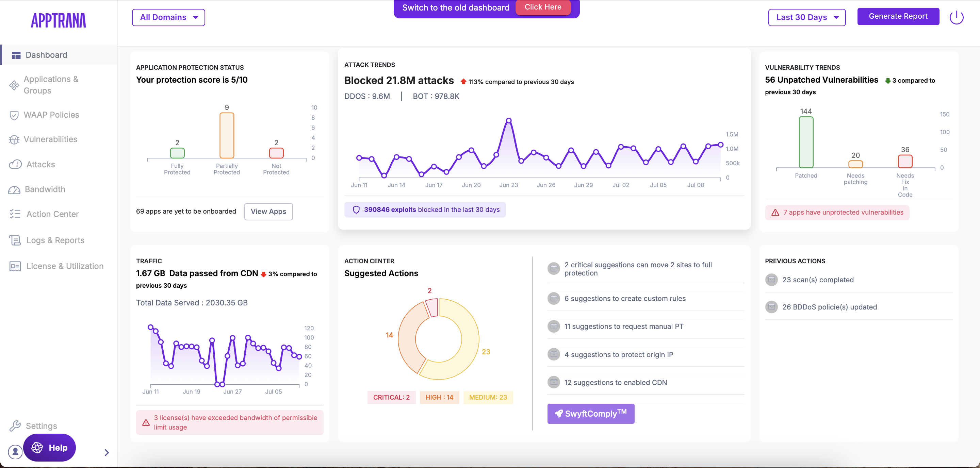Click the License & Utilization icon
The image size is (980, 468).
coord(15,266)
